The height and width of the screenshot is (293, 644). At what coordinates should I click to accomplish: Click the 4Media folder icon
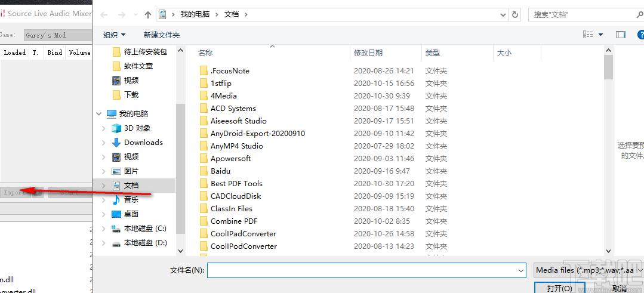click(204, 95)
